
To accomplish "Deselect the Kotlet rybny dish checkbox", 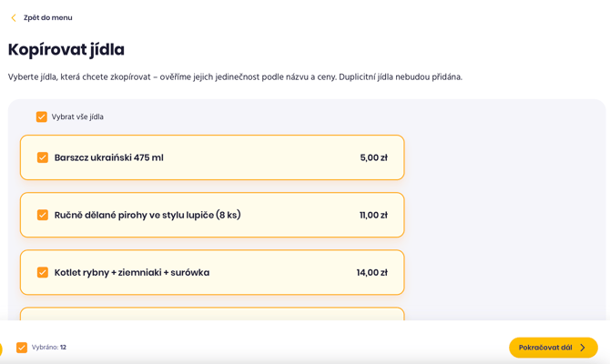I will (43, 272).
